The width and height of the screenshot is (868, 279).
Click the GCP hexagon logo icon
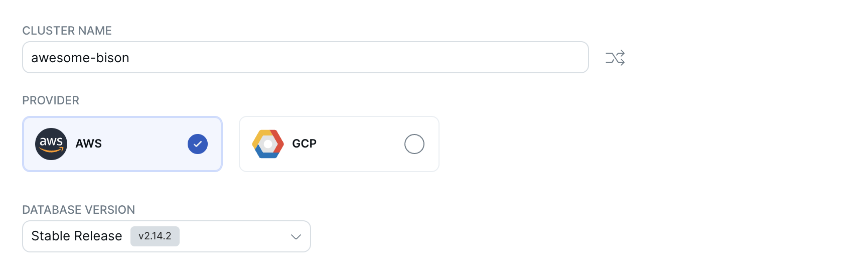268,144
